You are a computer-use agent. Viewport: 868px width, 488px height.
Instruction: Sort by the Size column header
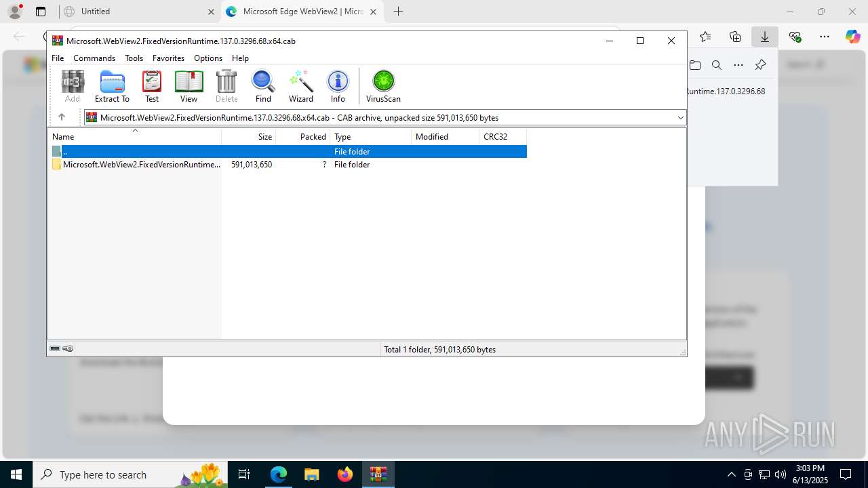(x=249, y=136)
